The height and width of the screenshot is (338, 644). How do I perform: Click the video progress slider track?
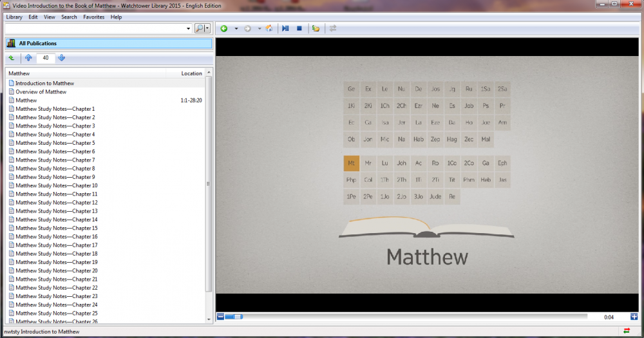tap(412, 316)
